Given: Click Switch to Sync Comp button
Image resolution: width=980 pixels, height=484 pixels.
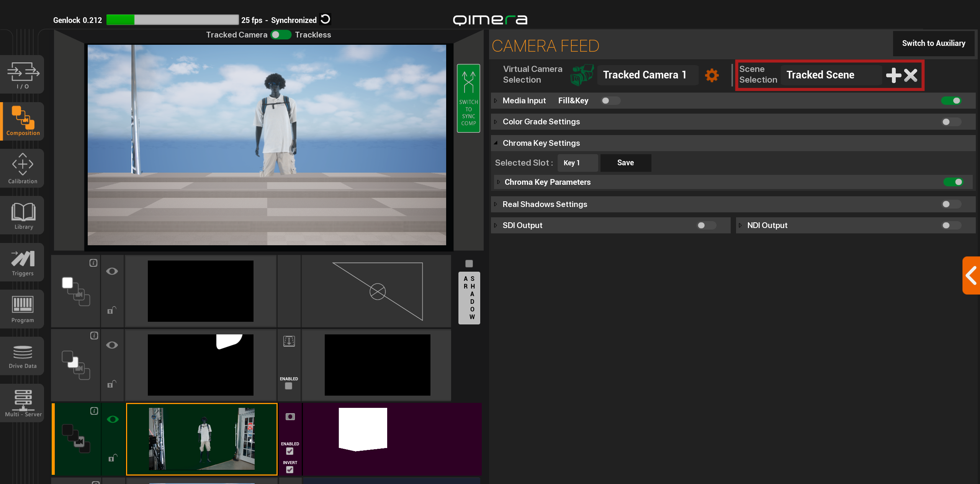Looking at the screenshot, I should pos(468,98).
